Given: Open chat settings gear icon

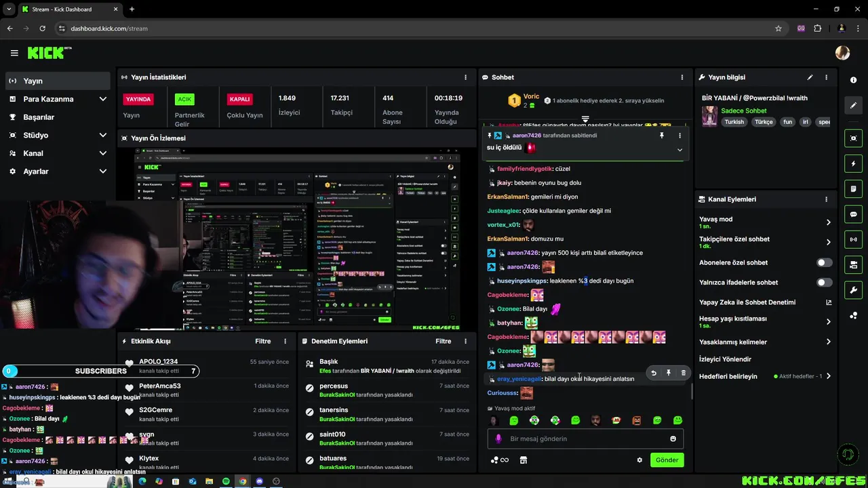Looking at the screenshot, I should (639, 460).
